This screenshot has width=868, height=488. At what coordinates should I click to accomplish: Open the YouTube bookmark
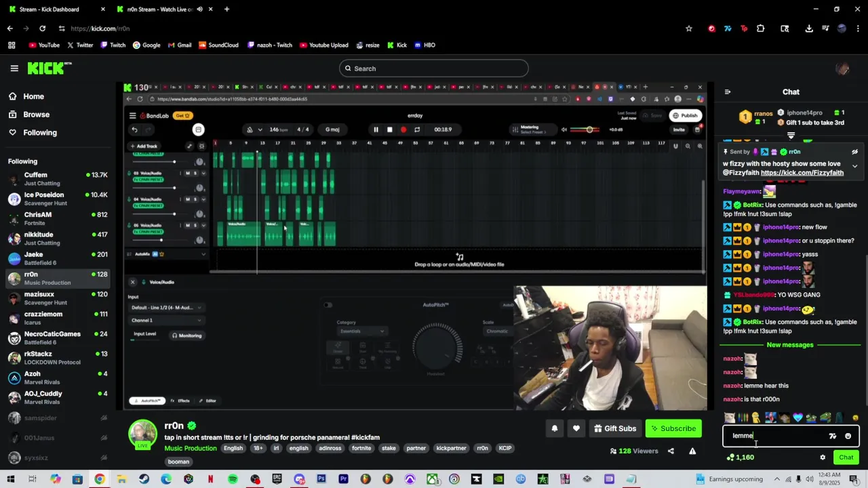point(44,45)
